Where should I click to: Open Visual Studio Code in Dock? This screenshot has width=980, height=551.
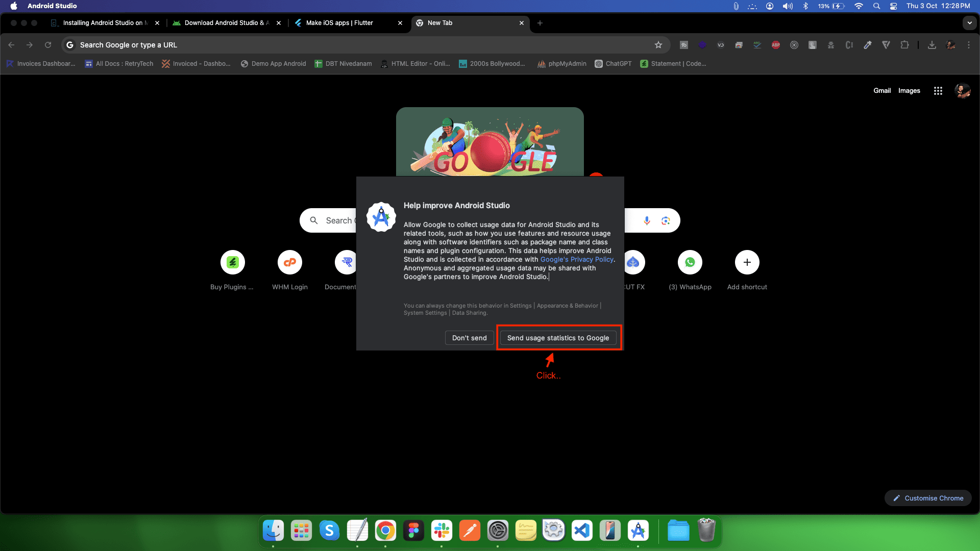click(x=582, y=531)
